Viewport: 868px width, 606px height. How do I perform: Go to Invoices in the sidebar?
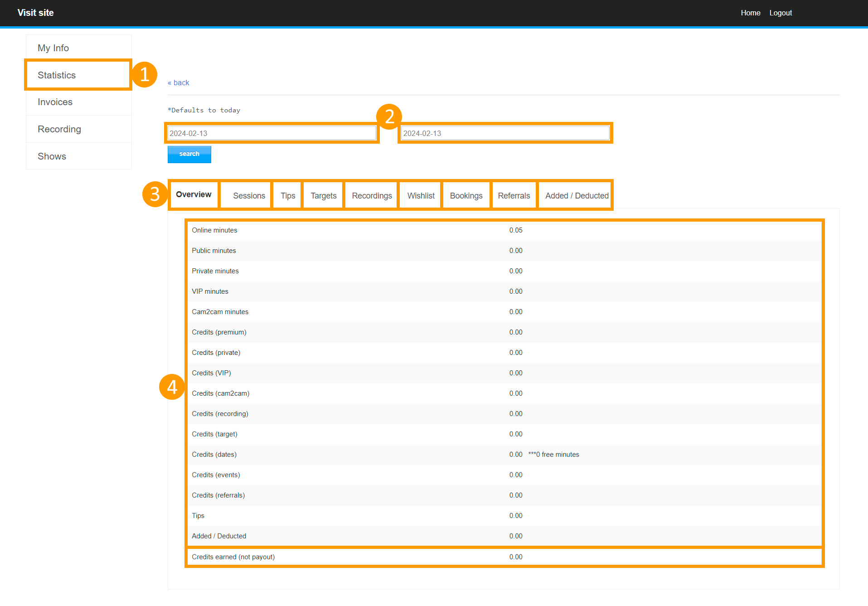tap(55, 102)
